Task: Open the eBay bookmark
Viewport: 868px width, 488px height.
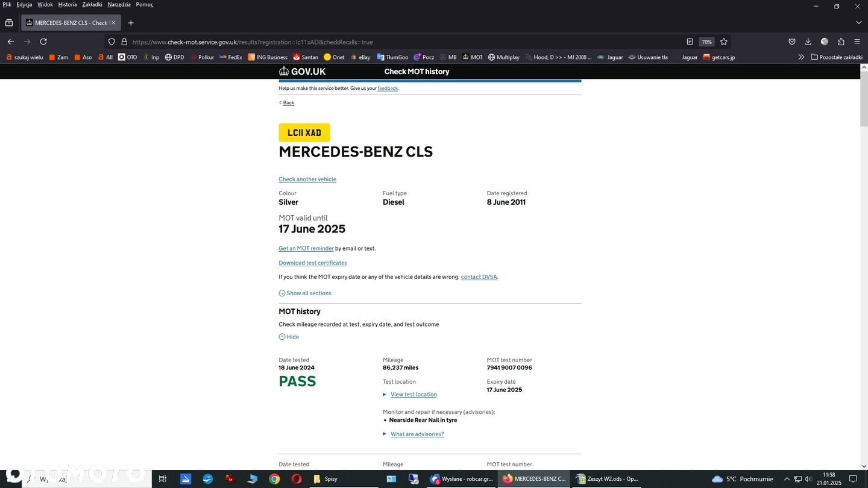Action: (360, 57)
